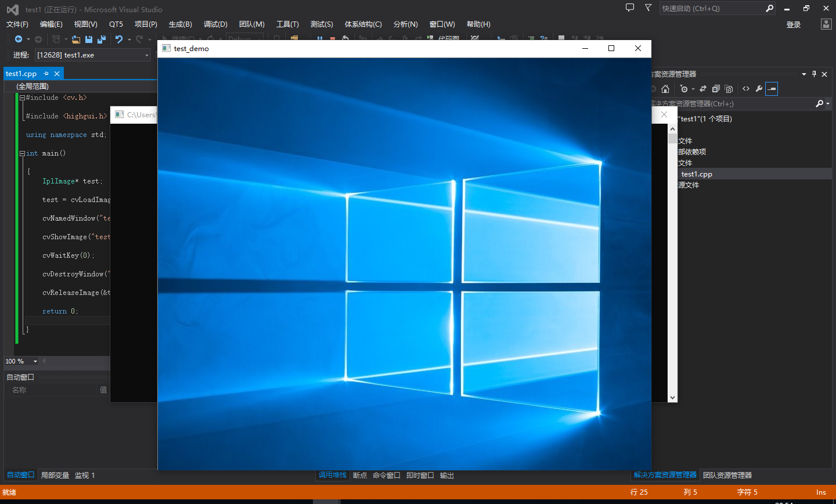Open the 编辑(E) menu
Screen dimensions: 836x504
tap(51, 24)
